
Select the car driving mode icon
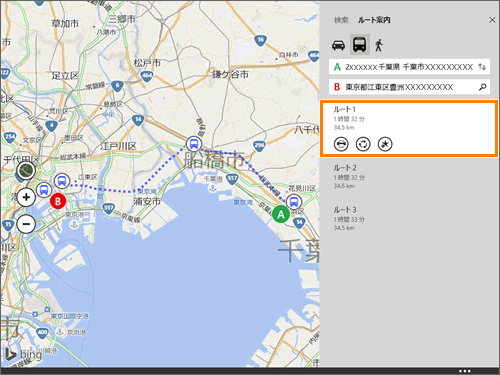(x=338, y=45)
